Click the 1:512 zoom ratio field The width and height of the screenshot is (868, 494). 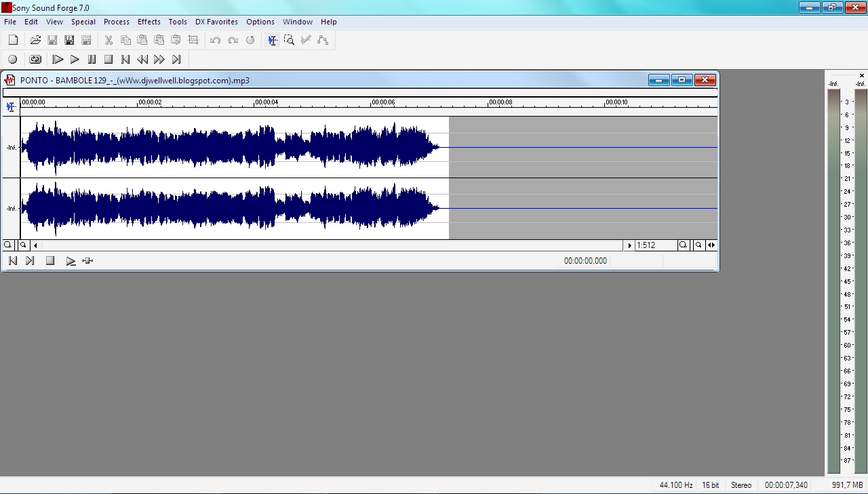click(x=656, y=245)
